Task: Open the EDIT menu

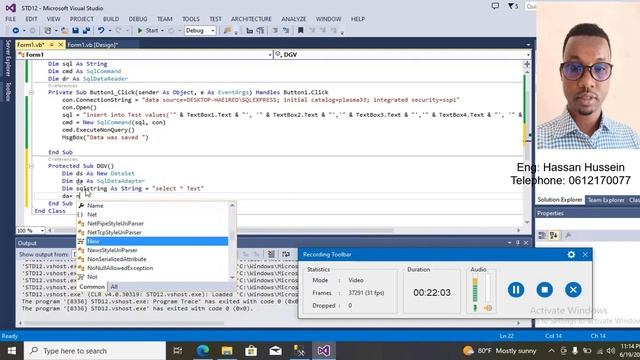Action: [x=31, y=19]
